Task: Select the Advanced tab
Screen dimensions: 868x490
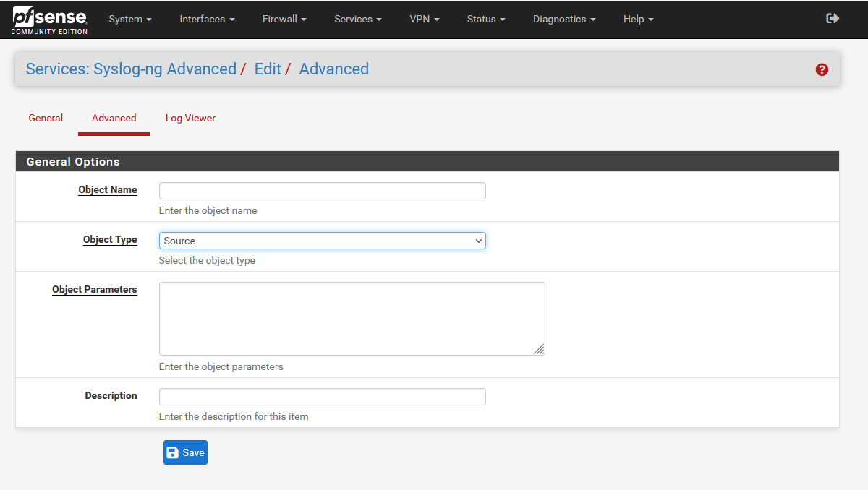Action: click(x=114, y=118)
